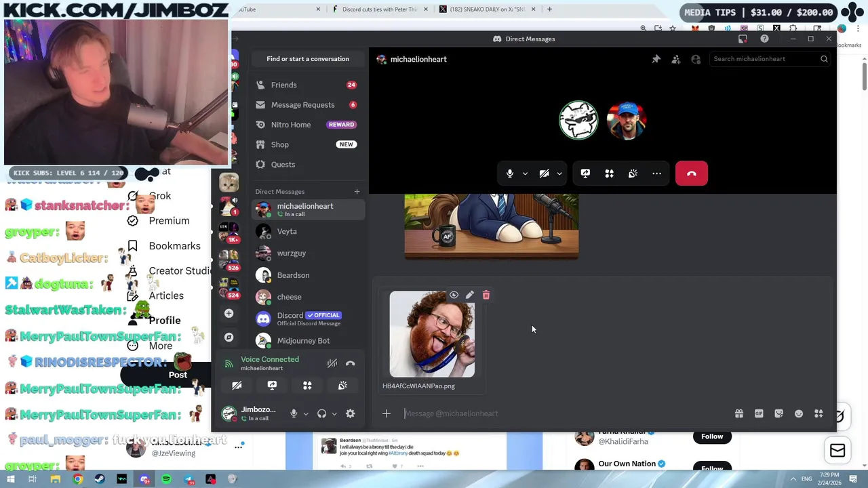Image resolution: width=868 pixels, height=488 pixels.
Task: Open Discover servers compass icon
Action: tap(229, 337)
